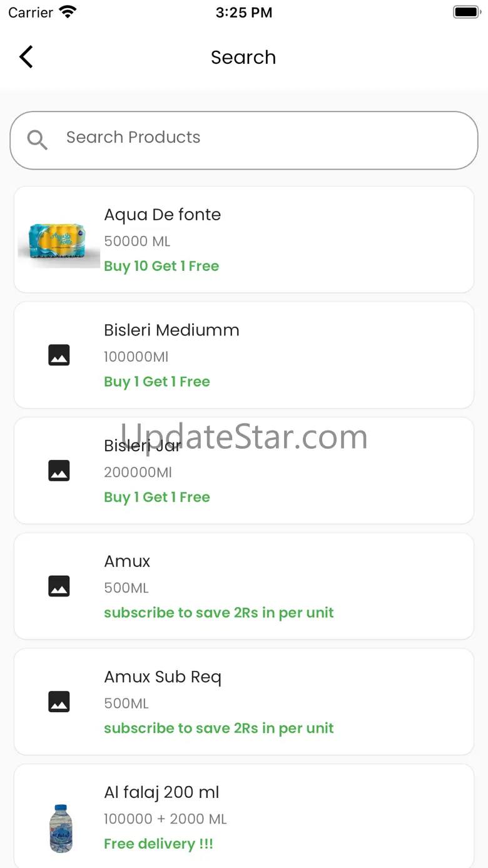Tap Amux Sub Req placeholder image icon
This screenshot has width=488, height=868.
(x=59, y=702)
